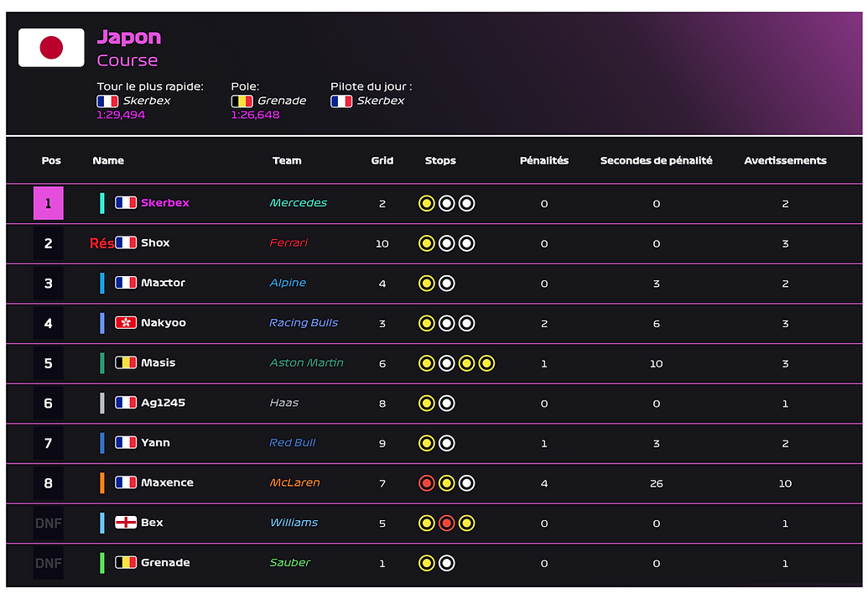Click the position 5 badge
The image size is (868, 594).
point(48,363)
